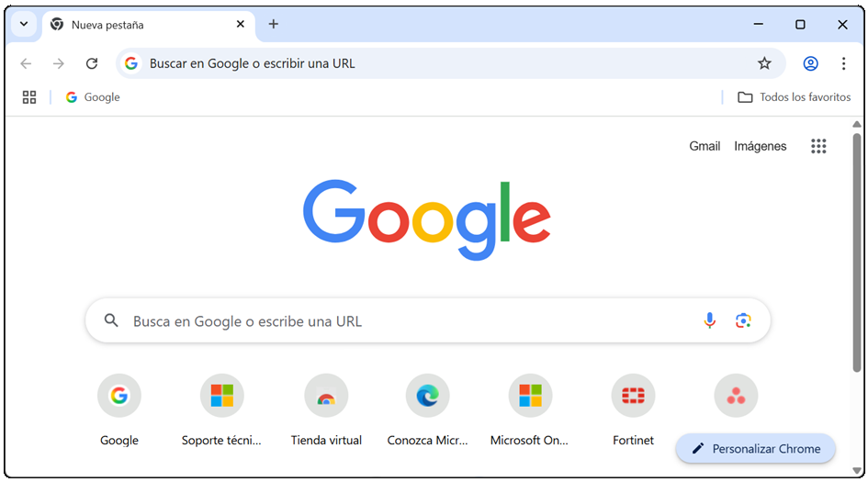The image size is (868, 482).
Task: Go back with the back arrow
Action: coord(26,63)
